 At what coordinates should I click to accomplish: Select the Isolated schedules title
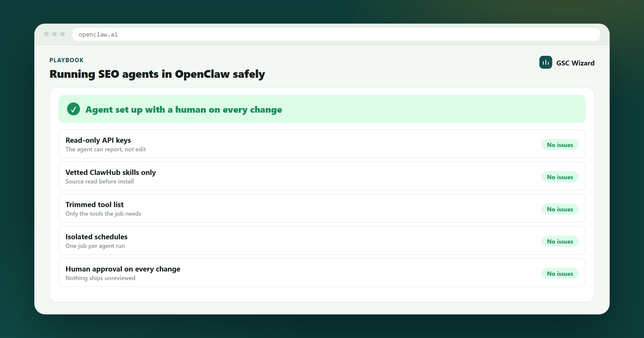[x=97, y=237]
